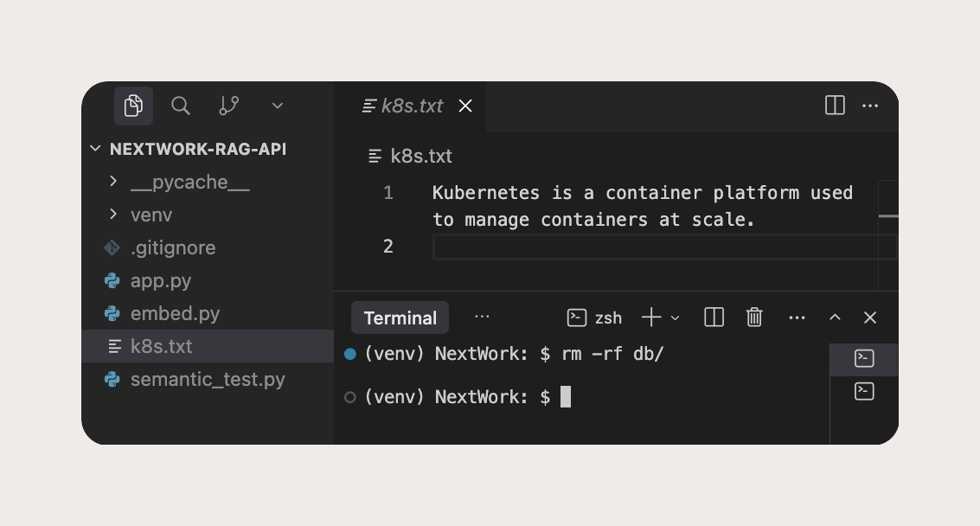Collapse the NEXTWORK-RAG-API project root

coord(95,149)
